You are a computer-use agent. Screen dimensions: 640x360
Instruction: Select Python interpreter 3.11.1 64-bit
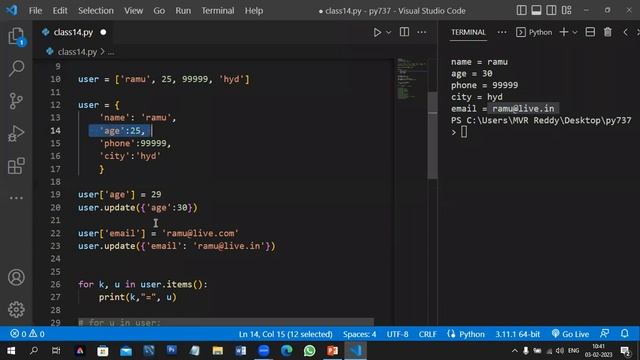click(518, 334)
